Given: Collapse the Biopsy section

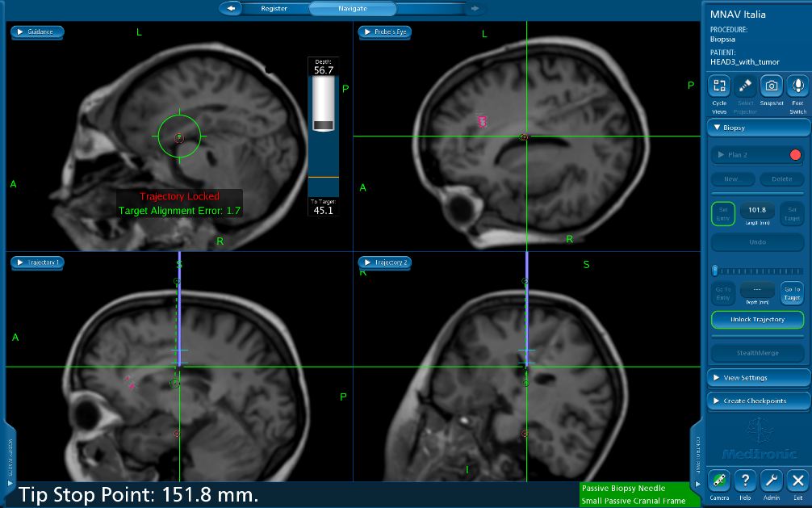Looking at the screenshot, I should tap(758, 128).
